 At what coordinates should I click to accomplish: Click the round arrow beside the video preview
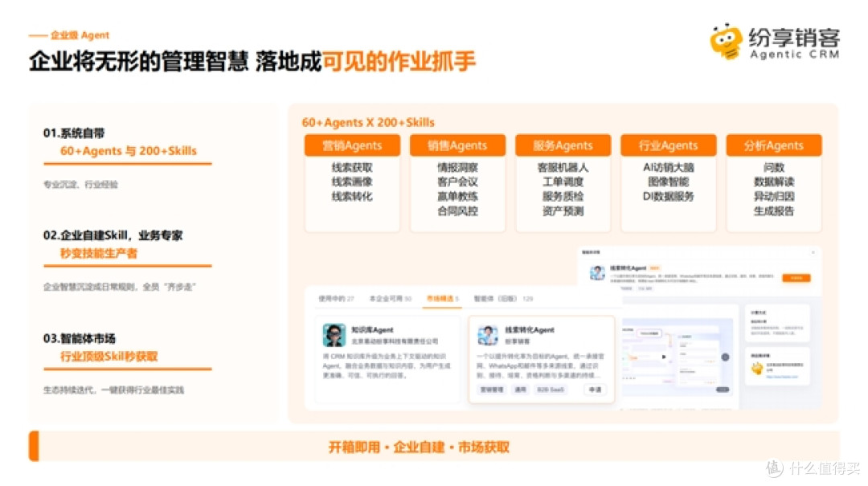(x=725, y=357)
